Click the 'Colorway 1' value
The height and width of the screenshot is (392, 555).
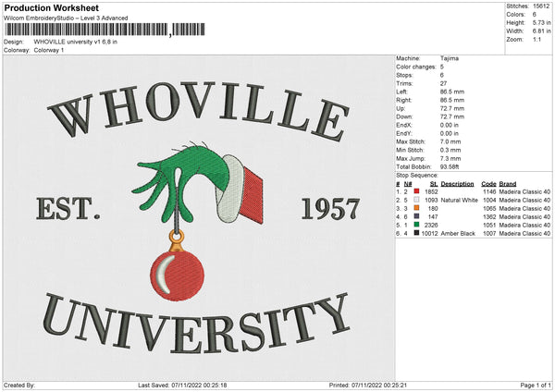[49, 50]
